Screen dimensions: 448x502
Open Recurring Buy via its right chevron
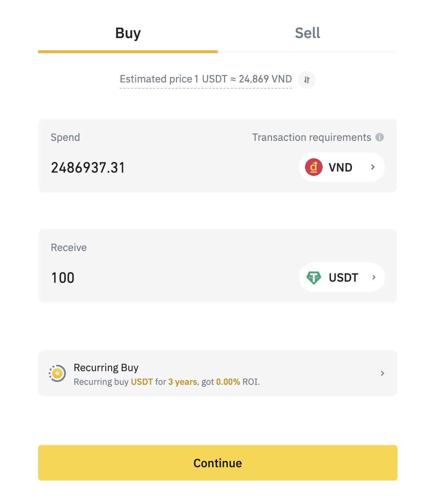383,373
